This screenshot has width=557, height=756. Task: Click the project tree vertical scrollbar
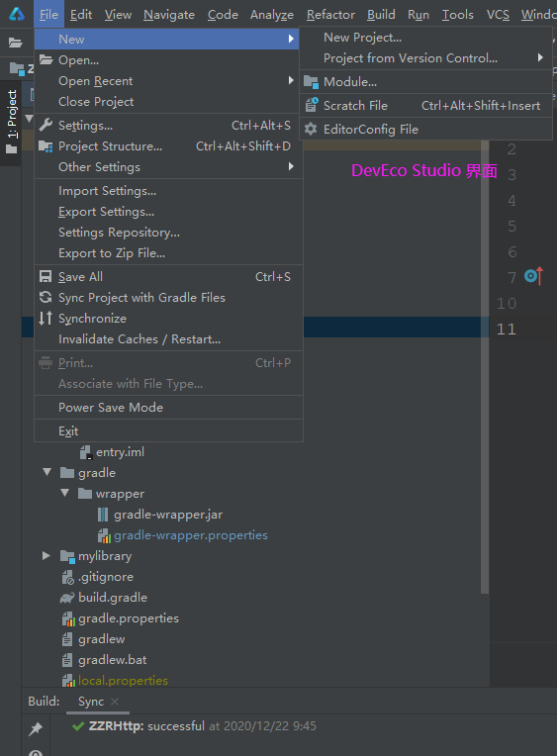(x=485, y=366)
